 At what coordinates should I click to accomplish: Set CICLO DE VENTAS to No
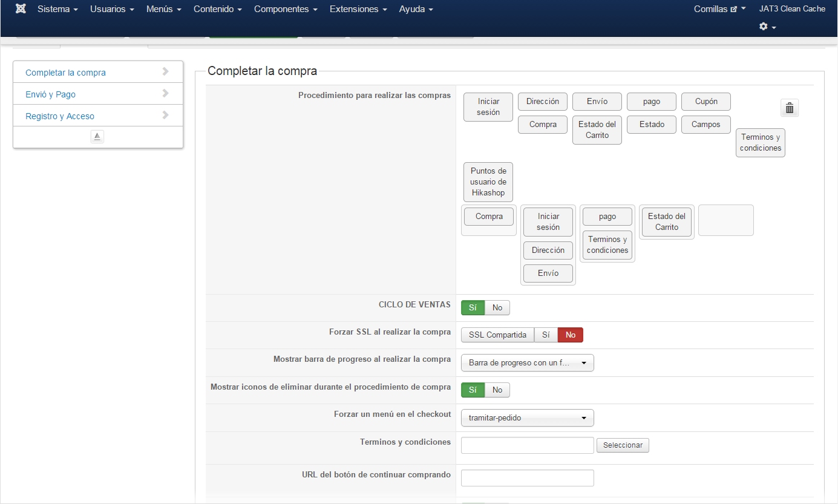tap(497, 307)
